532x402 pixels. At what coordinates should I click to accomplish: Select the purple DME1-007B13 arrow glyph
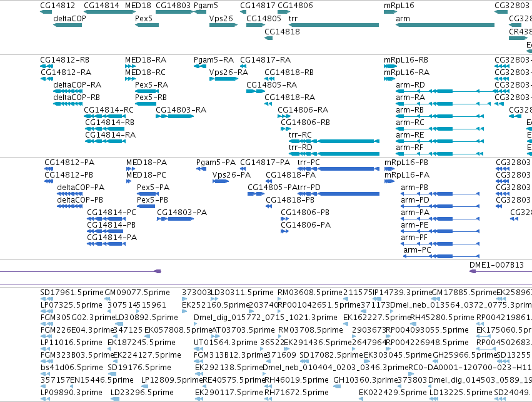472,271
